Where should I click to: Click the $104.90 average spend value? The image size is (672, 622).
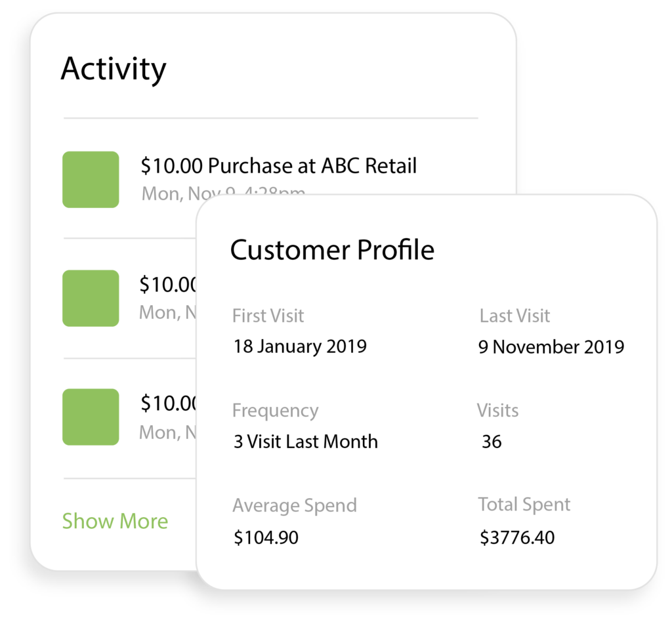[266, 538]
